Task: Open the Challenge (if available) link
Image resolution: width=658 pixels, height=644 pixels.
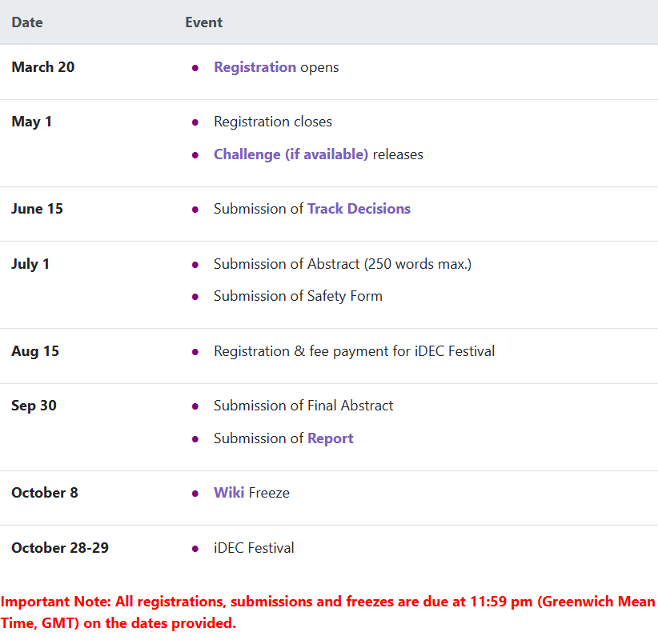Action: (x=291, y=154)
